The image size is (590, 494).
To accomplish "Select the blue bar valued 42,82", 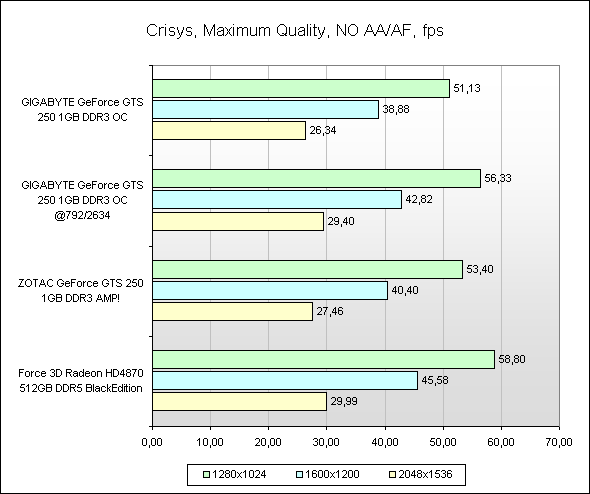I will (x=277, y=199).
